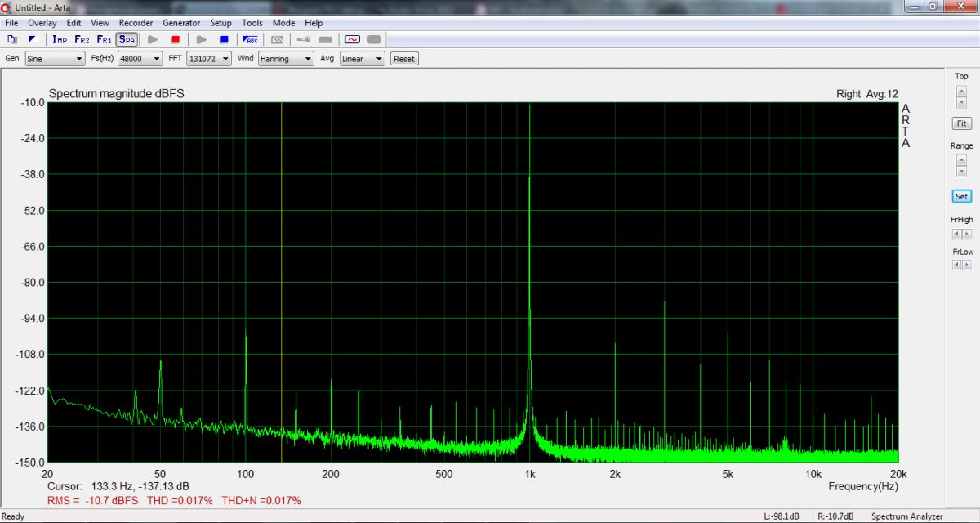The height and width of the screenshot is (523, 980).
Task: Increase the Range with up arrow
Action: tap(961, 160)
